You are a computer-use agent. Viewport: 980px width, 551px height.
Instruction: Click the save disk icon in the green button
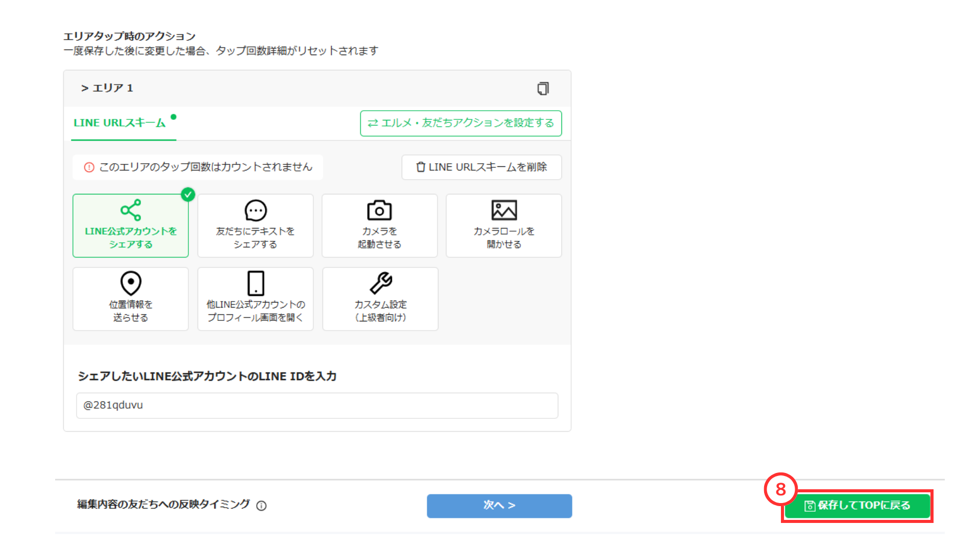click(811, 506)
